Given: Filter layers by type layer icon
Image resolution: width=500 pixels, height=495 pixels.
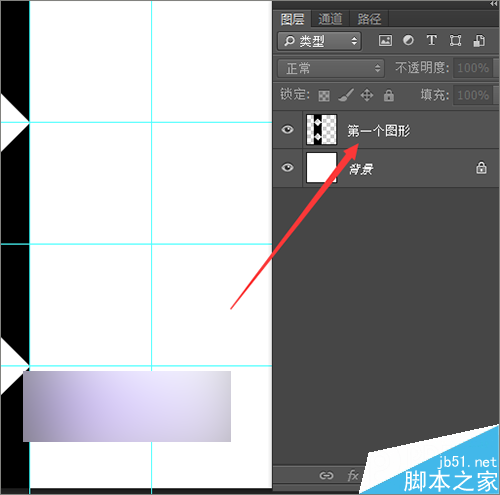Looking at the screenshot, I should 432,41.
